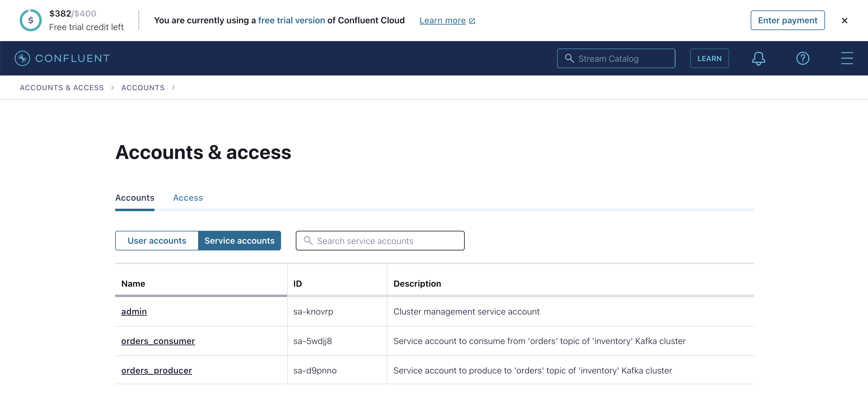Click the magnifier icon in Stream Catalog search
The width and height of the screenshot is (868, 414).
point(569,58)
